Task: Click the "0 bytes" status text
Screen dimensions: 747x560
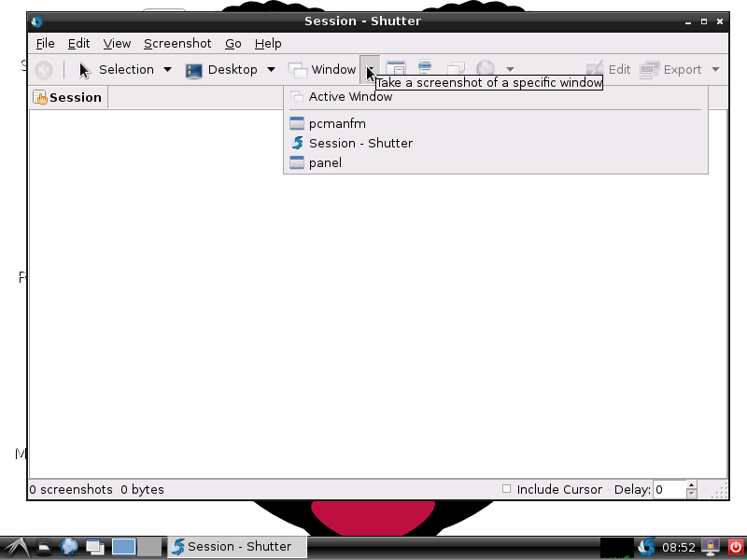Action: click(x=142, y=489)
